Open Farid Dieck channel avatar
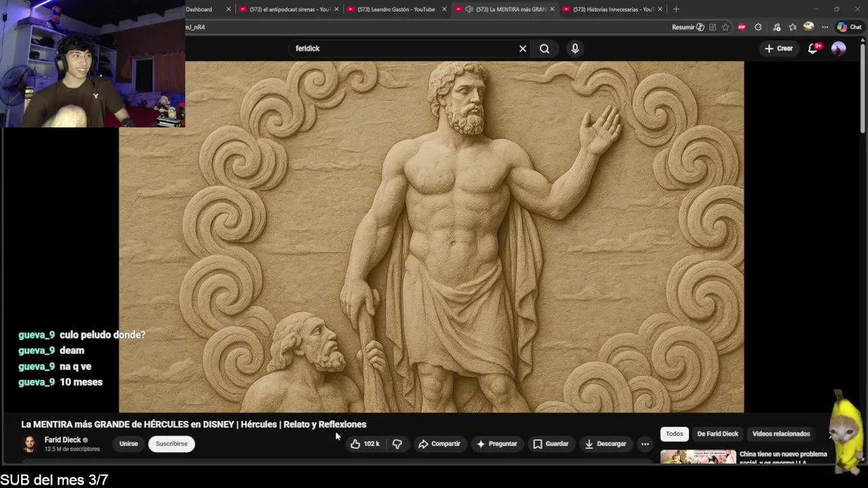 [x=30, y=444]
